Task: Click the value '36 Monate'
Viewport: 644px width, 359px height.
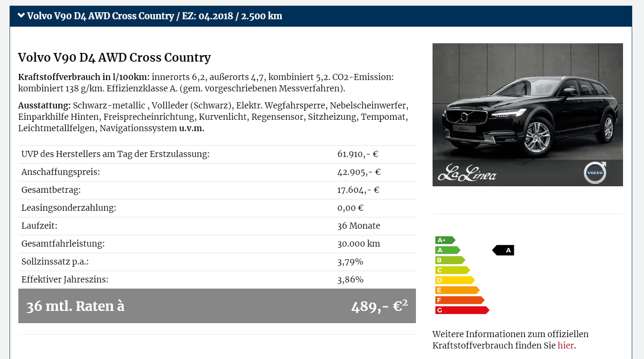Action: coord(359,226)
